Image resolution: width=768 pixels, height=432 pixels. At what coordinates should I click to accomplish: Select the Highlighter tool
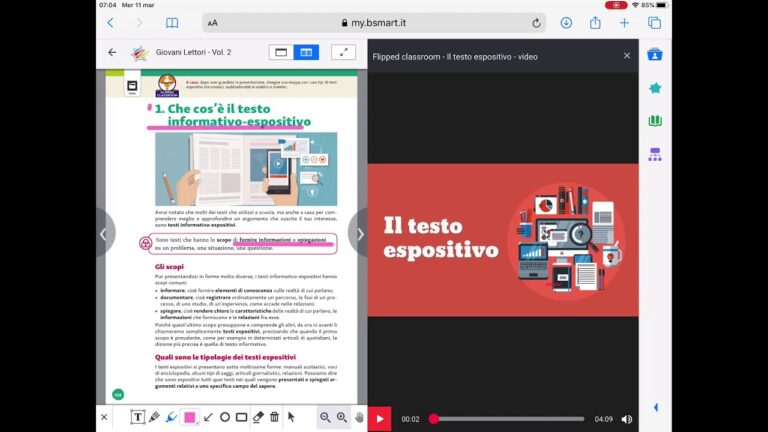coord(171,417)
